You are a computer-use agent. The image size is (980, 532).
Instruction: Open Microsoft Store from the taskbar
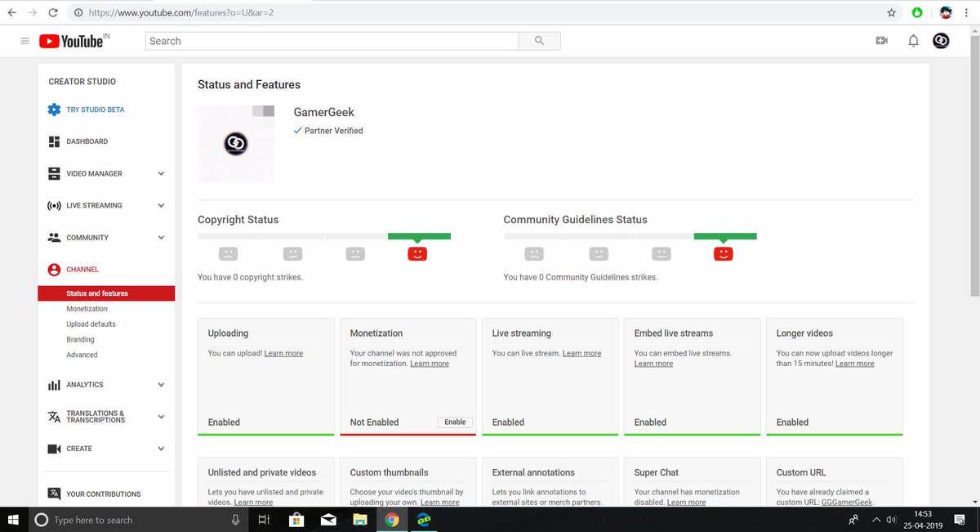click(x=296, y=520)
